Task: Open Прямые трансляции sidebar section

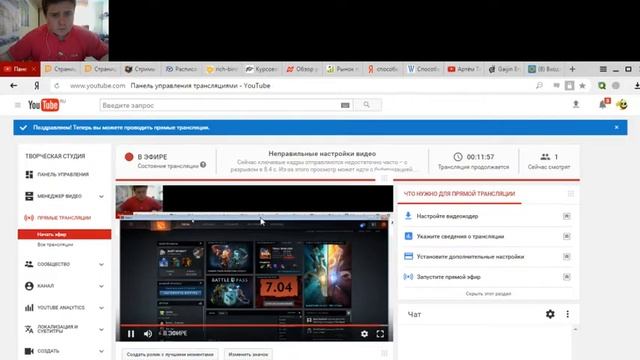Action: coord(58,218)
